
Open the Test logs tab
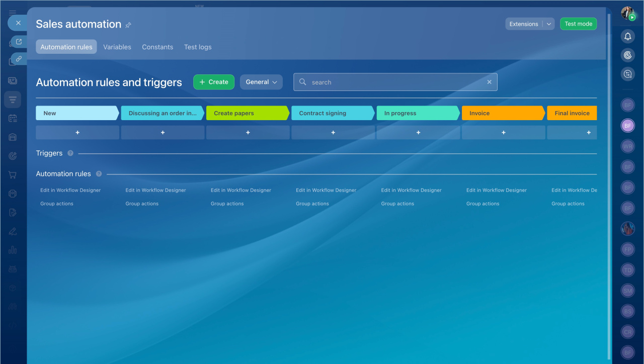(198, 47)
